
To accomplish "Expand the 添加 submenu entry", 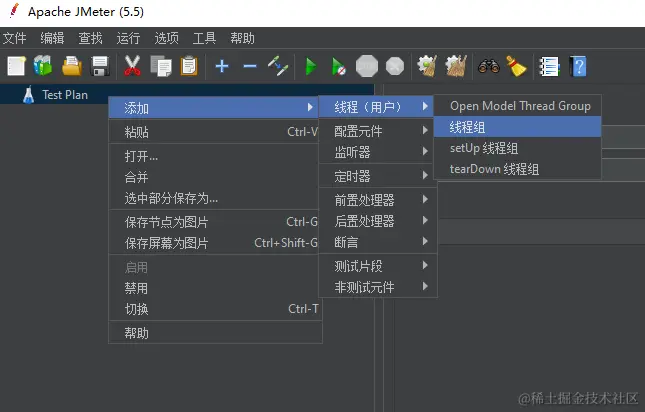I will point(214,108).
